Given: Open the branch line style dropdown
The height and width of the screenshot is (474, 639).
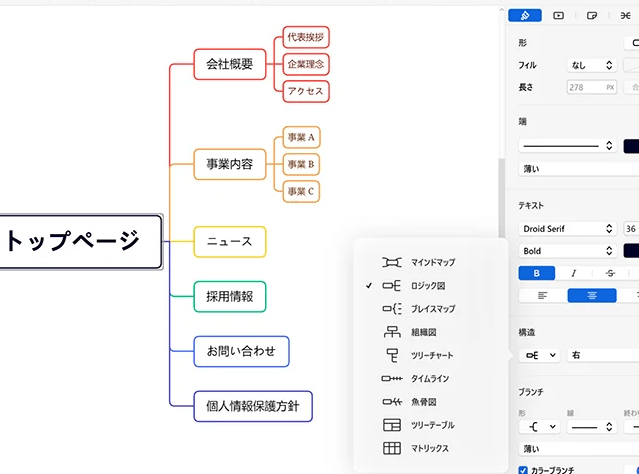Looking at the screenshot, I should pyautogui.click(x=592, y=427).
